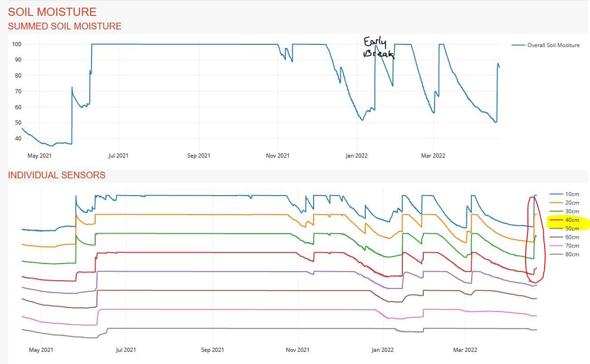Toggle the 20cm sensor legend entry
Screen dimensions: 590x364
pyautogui.click(x=565, y=203)
